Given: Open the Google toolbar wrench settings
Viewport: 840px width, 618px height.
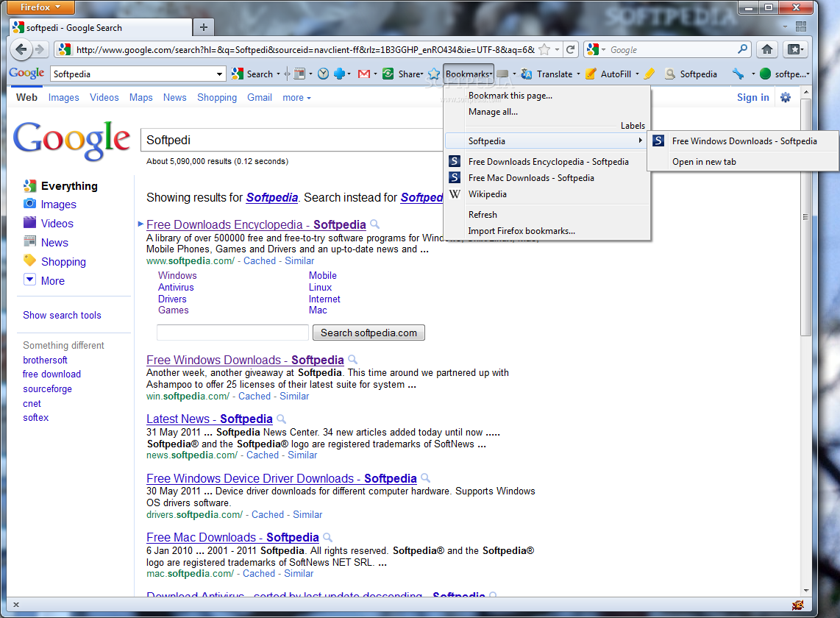Looking at the screenshot, I should (x=738, y=74).
